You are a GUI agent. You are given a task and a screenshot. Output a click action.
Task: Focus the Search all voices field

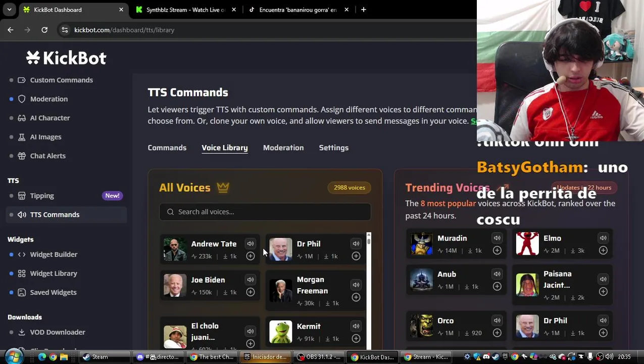(x=265, y=212)
